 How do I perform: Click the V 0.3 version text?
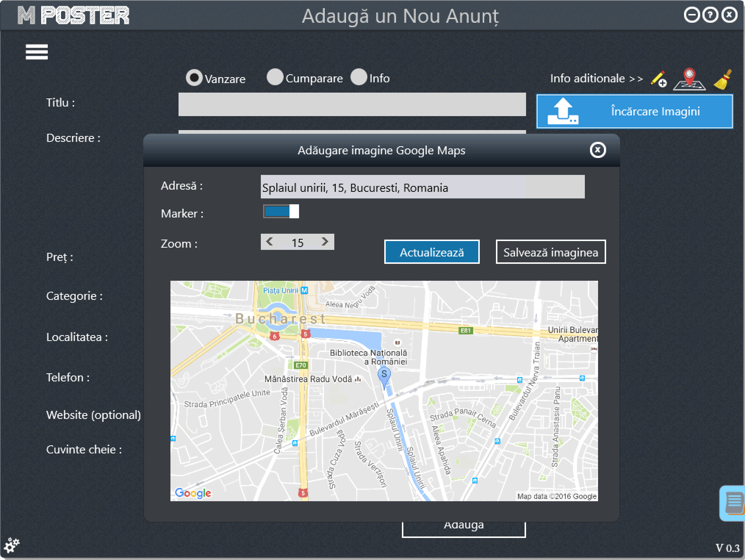tap(728, 548)
